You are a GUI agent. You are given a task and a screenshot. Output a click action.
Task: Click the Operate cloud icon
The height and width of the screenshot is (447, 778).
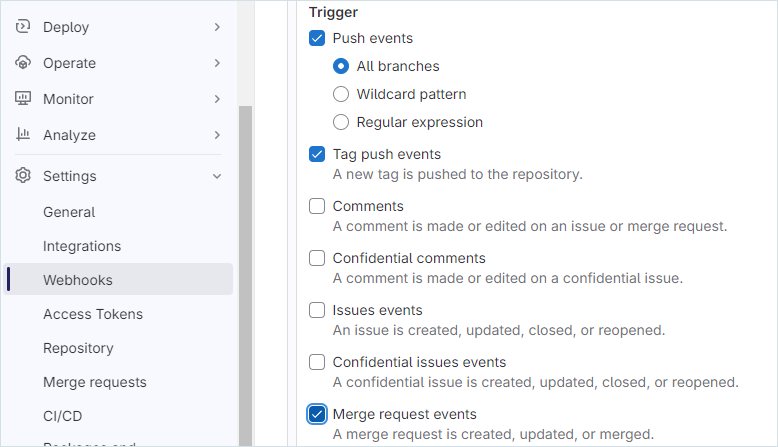tap(23, 63)
